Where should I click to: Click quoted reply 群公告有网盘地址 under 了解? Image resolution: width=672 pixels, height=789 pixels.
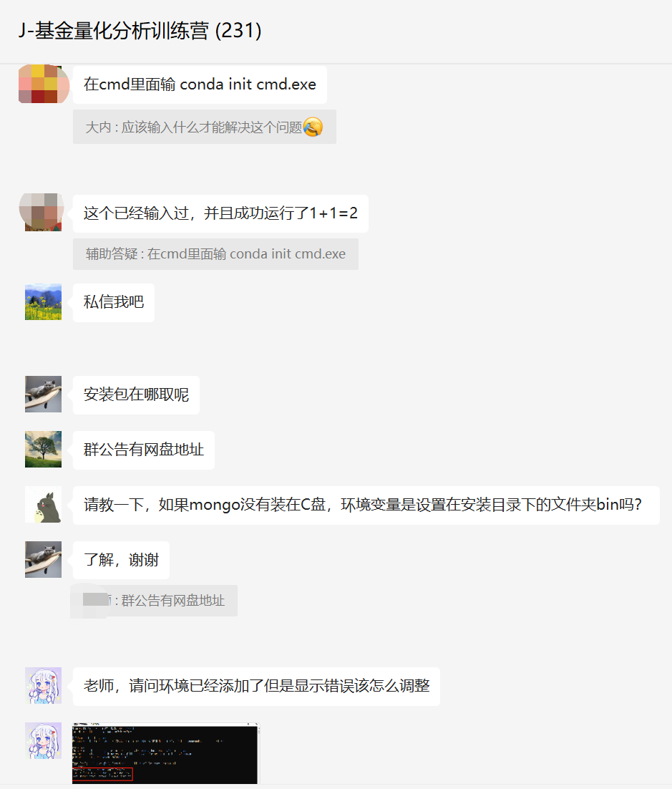tap(155, 600)
